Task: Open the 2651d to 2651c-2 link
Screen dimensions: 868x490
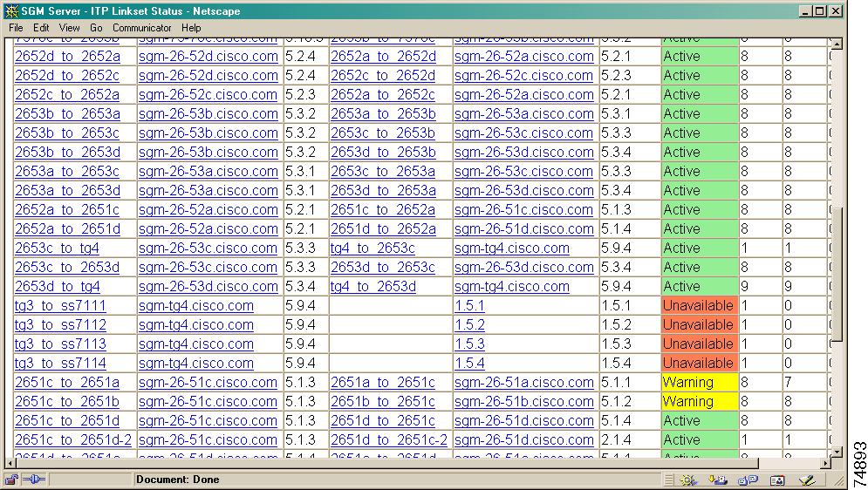Action: click(x=388, y=440)
